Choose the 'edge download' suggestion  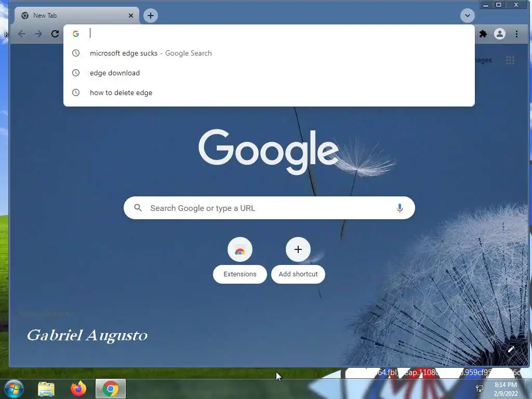[269, 73]
